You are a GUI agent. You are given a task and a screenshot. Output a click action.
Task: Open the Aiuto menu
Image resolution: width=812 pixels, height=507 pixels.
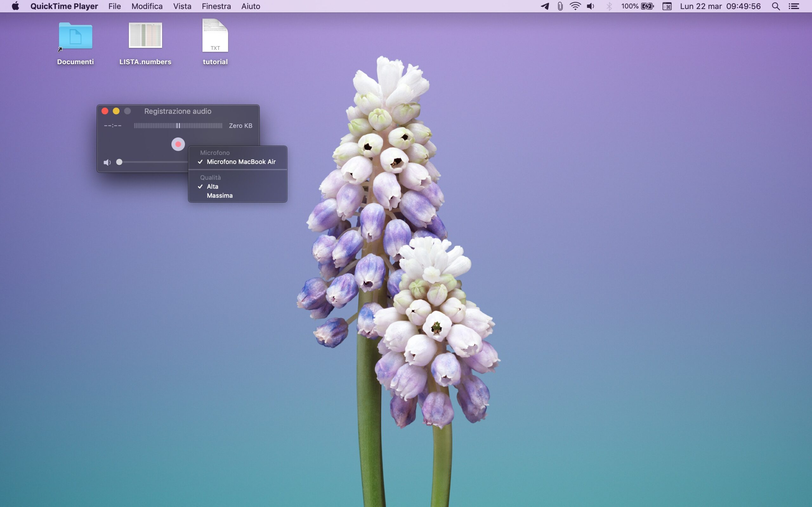(x=251, y=6)
